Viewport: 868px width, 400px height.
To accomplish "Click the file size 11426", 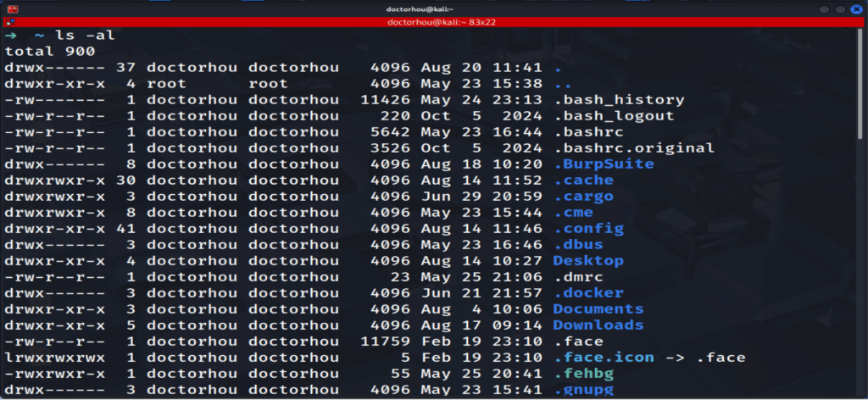I will point(386,100).
